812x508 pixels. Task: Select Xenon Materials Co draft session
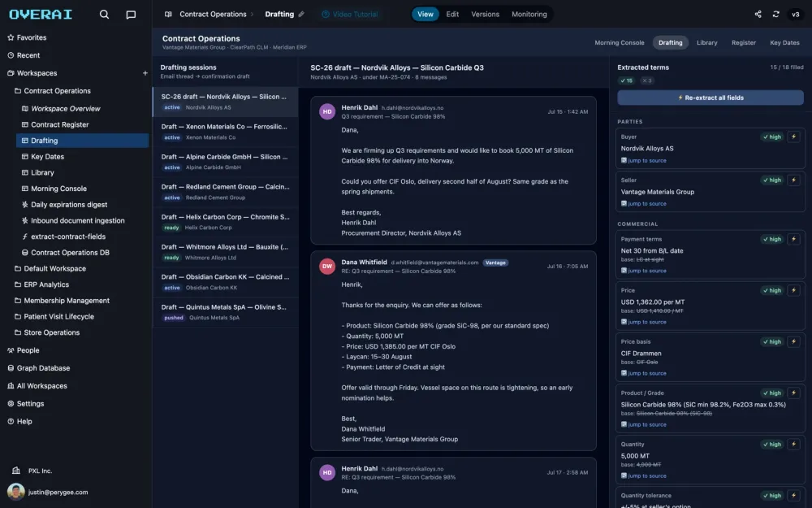[x=225, y=132]
